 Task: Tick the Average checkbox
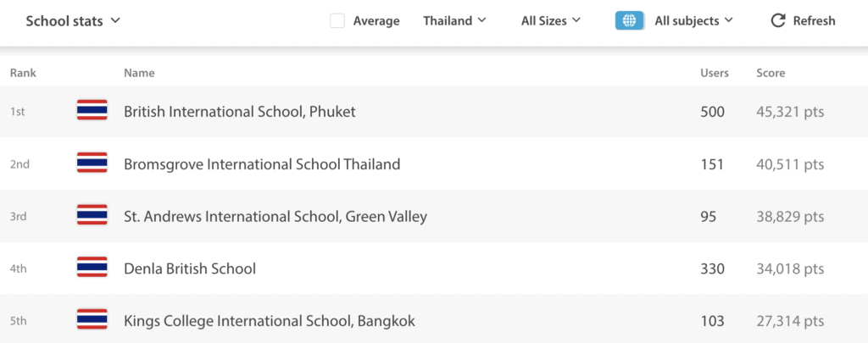[337, 21]
